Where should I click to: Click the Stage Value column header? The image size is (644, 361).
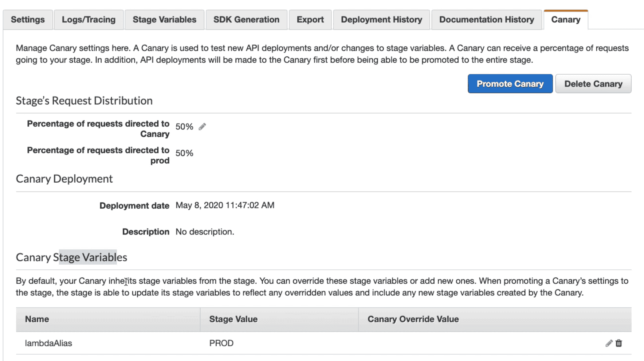[x=233, y=319]
